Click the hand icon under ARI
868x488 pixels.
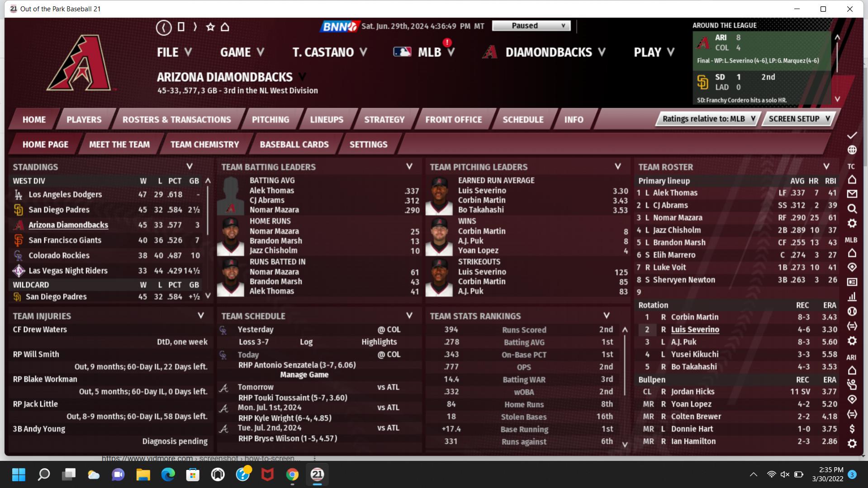point(852,385)
